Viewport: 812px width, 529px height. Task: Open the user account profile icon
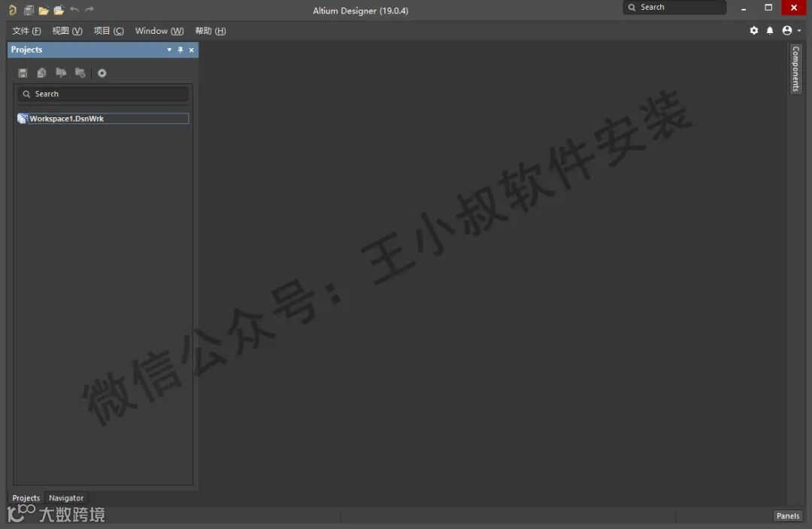click(787, 31)
